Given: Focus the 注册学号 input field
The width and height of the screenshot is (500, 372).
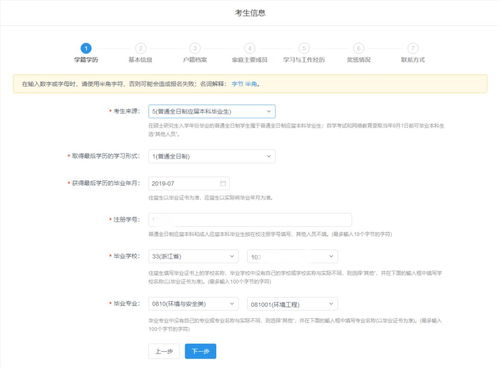Looking at the screenshot, I should pos(250,220).
